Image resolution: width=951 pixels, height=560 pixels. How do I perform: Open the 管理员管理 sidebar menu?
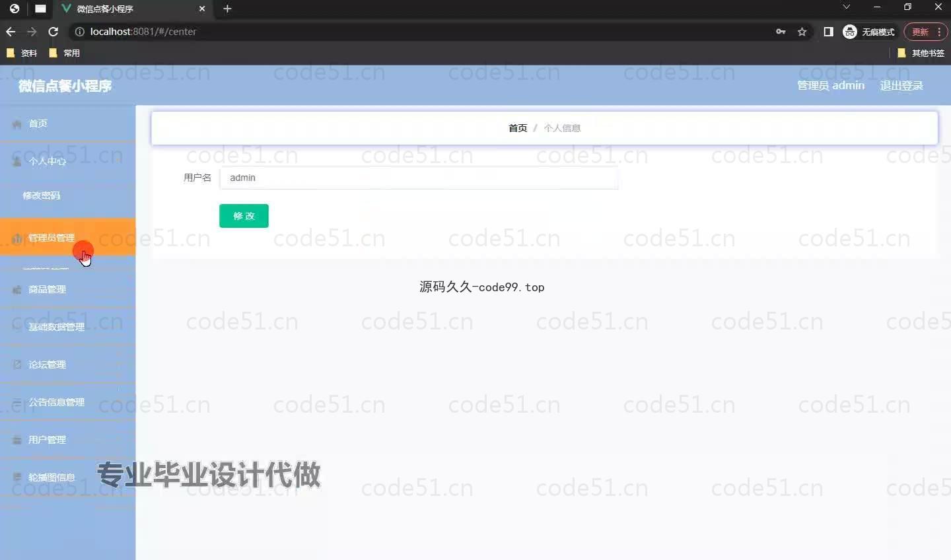tap(67, 237)
